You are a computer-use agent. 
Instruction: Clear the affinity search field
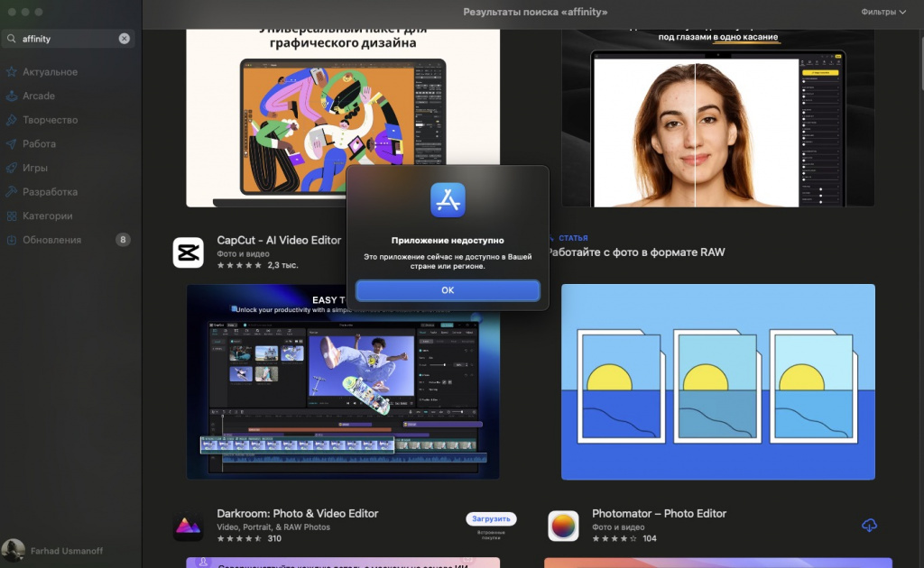(125, 38)
